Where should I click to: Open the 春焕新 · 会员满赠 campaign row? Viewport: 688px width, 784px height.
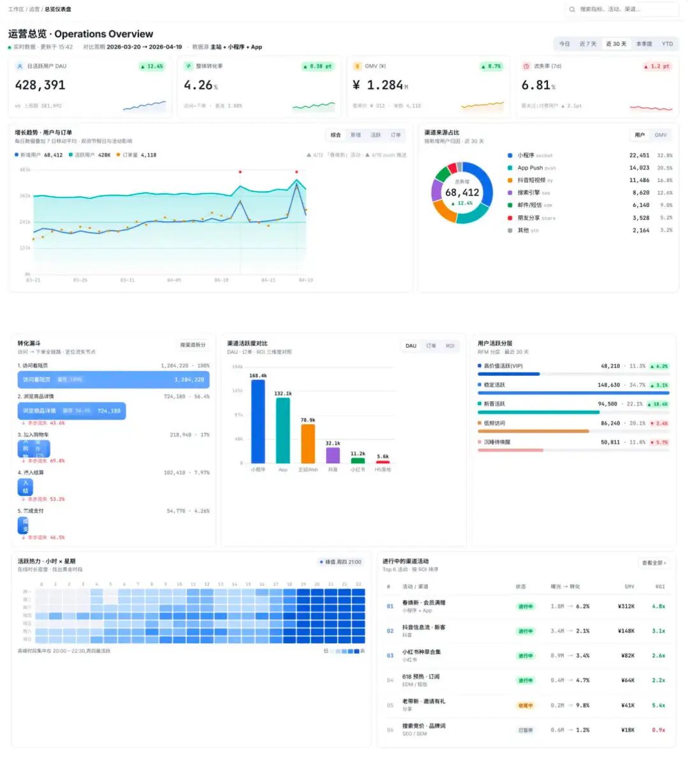click(527, 606)
